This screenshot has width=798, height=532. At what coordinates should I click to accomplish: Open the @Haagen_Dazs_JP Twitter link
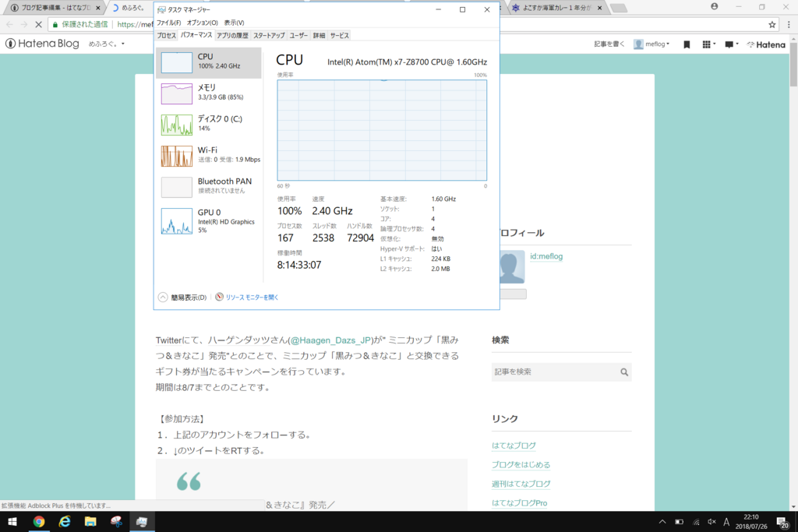(x=330, y=340)
